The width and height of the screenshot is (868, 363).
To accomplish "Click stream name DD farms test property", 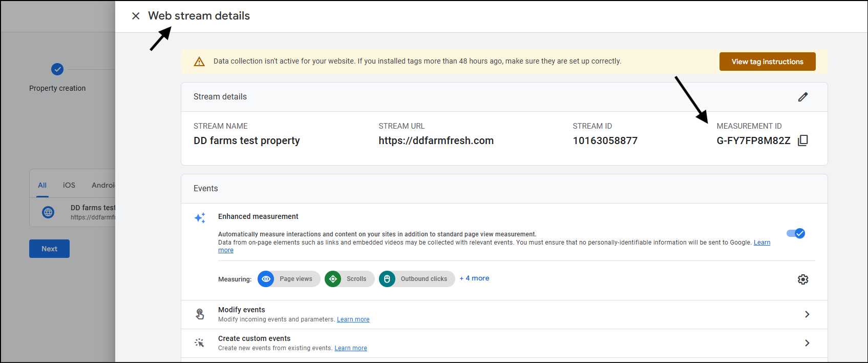I will coord(247,140).
